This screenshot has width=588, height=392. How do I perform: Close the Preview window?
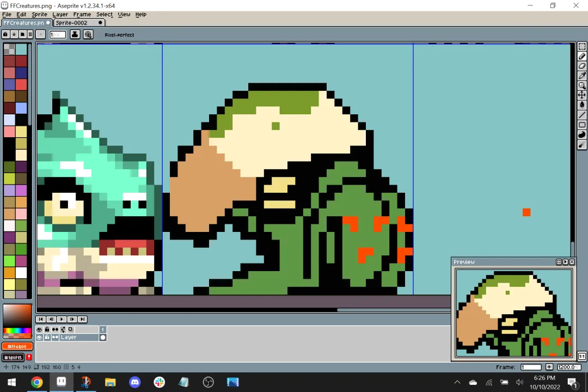click(x=572, y=262)
